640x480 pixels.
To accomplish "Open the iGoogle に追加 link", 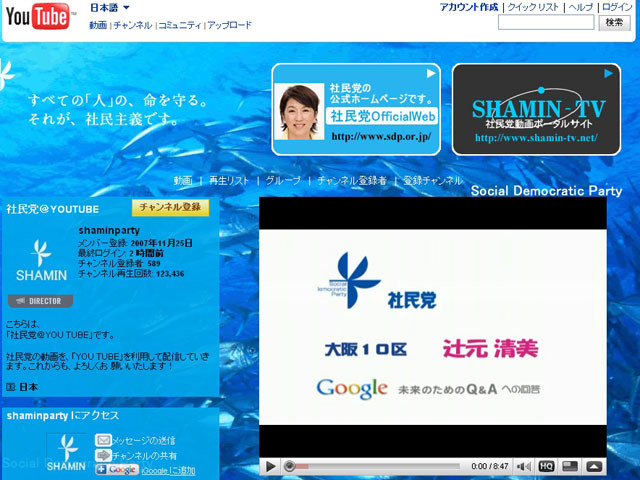I will (168, 471).
